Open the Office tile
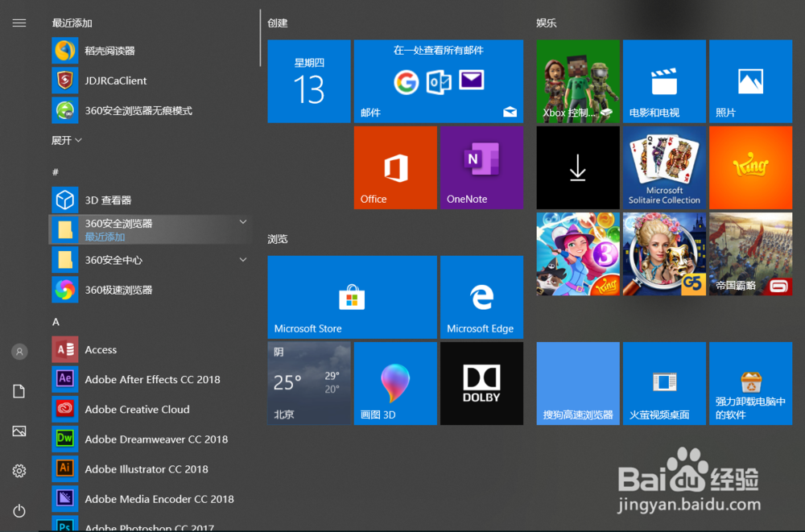 coord(395,167)
